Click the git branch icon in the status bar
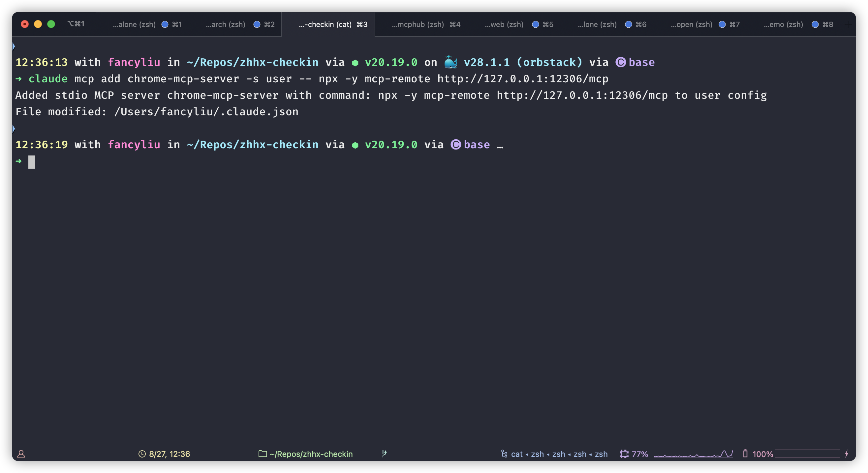This screenshot has width=868, height=473. point(385,454)
